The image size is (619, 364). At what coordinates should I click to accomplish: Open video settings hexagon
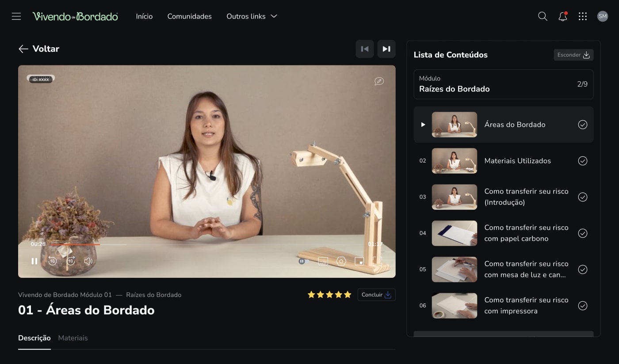point(341,261)
